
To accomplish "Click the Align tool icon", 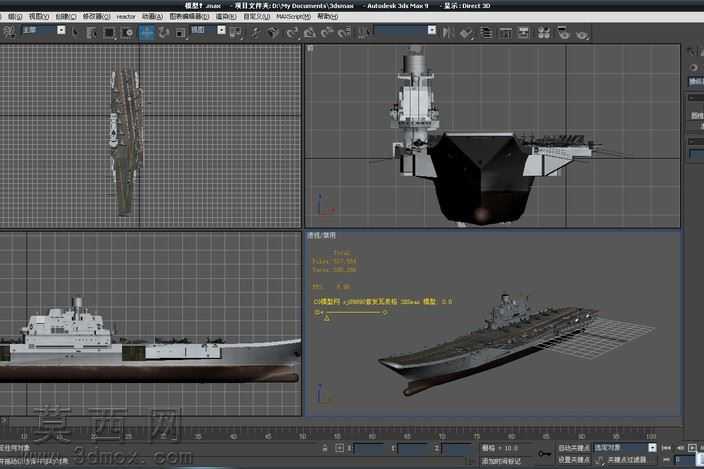I will pos(467,33).
